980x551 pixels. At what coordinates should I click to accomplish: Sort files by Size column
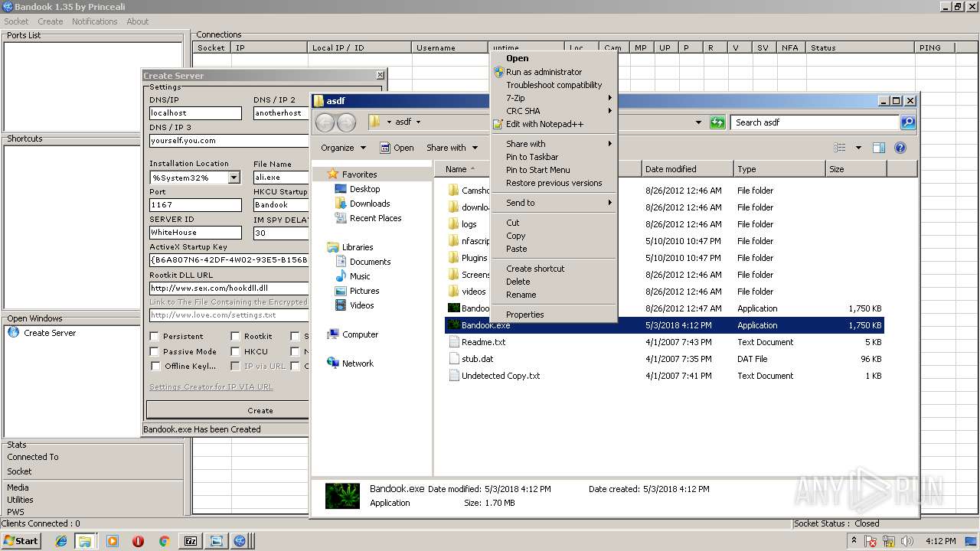[x=856, y=169]
